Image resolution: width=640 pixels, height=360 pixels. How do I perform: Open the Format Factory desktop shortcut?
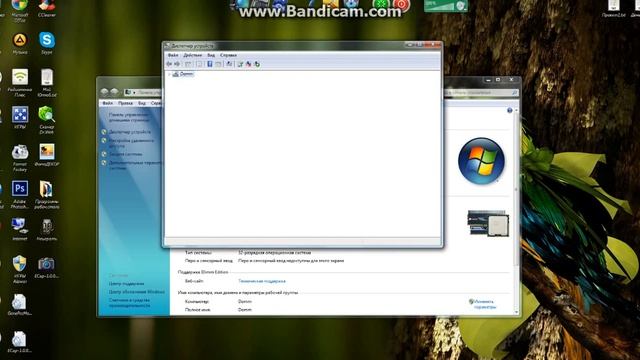20,158
